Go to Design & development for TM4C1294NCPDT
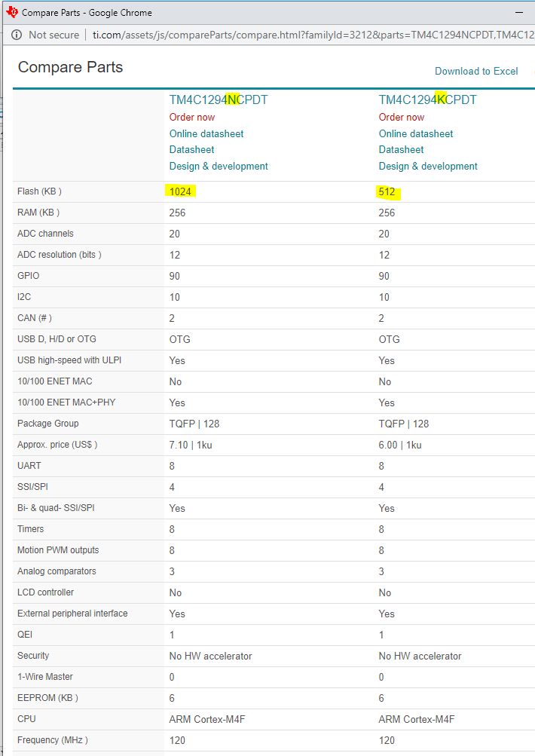The width and height of the screenshot is (535, 756). tap(219, 166)
